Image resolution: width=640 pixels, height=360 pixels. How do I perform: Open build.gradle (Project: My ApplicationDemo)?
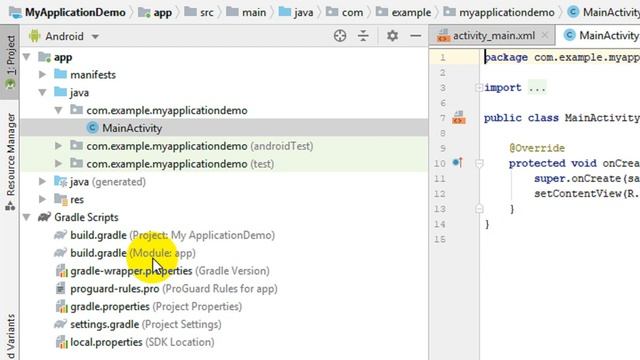tap(172, 235)
